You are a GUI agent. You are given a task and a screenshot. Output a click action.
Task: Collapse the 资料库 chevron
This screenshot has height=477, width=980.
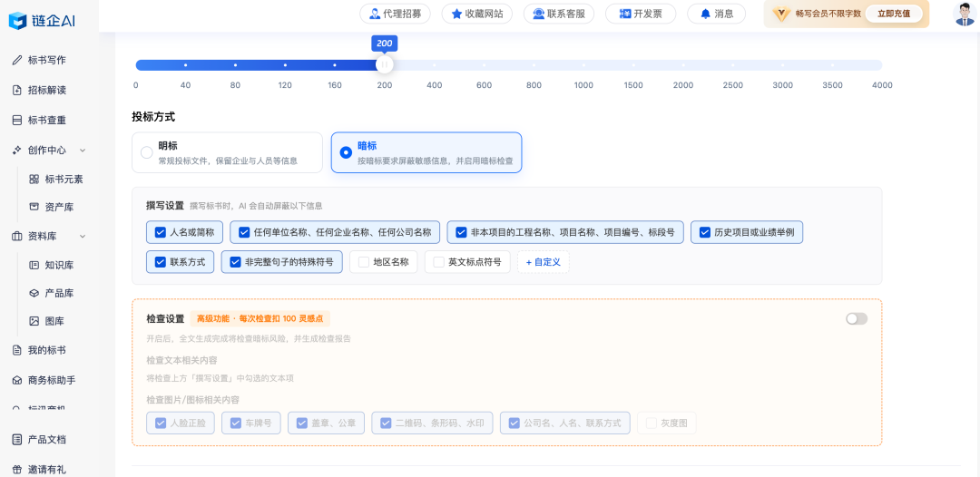pyautogui.click(x=83, y=236)
